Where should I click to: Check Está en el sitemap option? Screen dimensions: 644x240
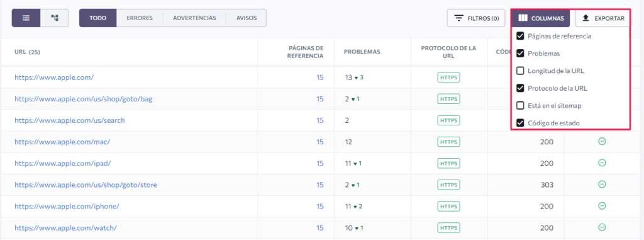(520, 105)
